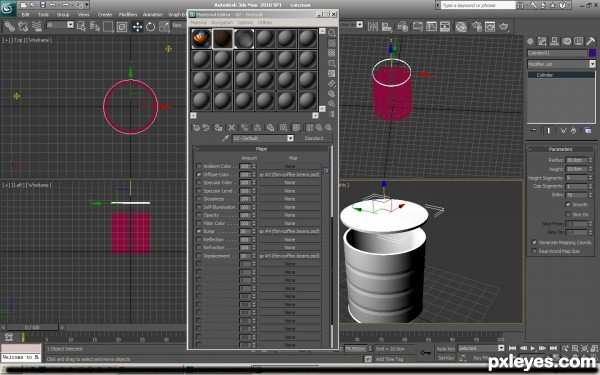Toggle Generate Mapping Coords checkbox
The width and height of the screenshot is (600, 375).
click(x=534, y=242)
